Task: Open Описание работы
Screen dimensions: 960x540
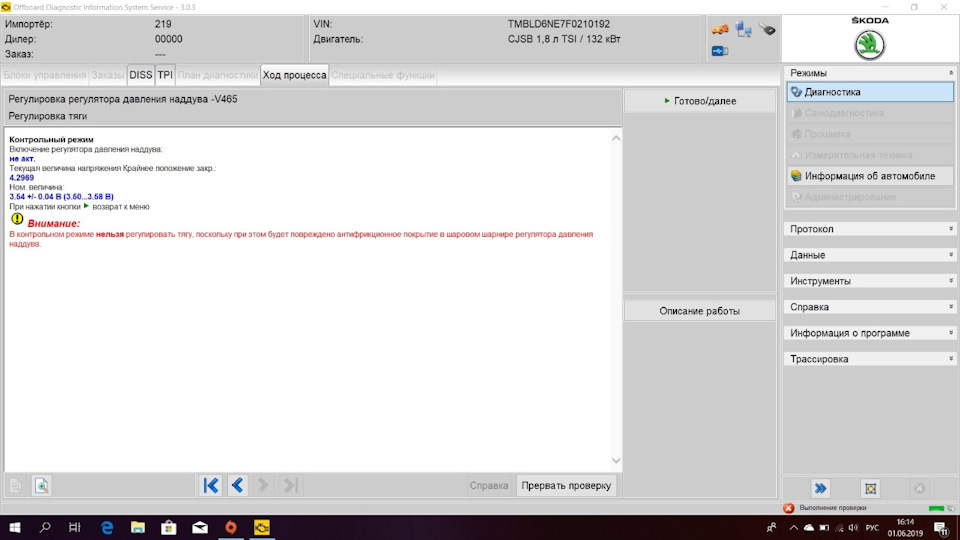Action: [700, 311]
